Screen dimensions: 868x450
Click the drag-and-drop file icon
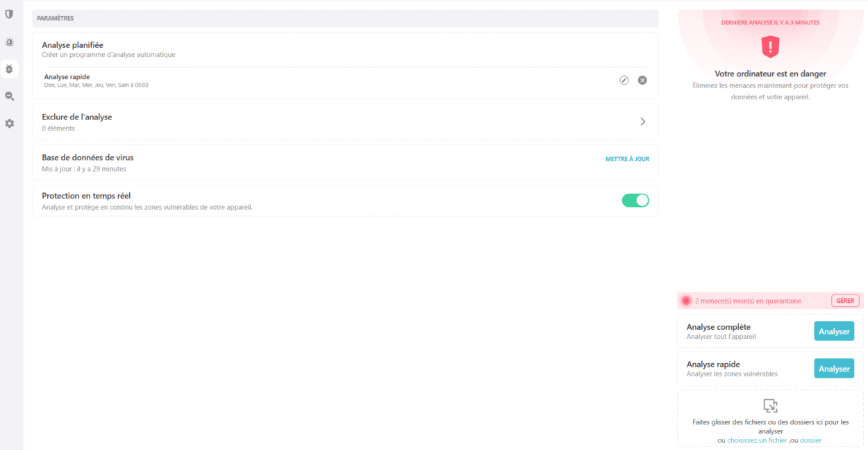pyautogui.click(x=770, y=406)
